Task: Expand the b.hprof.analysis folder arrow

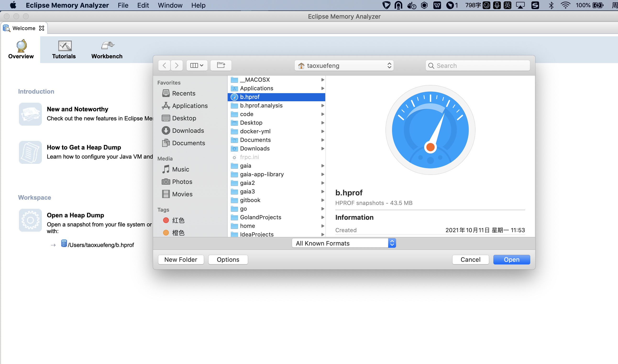Action: tap(323, 106)
